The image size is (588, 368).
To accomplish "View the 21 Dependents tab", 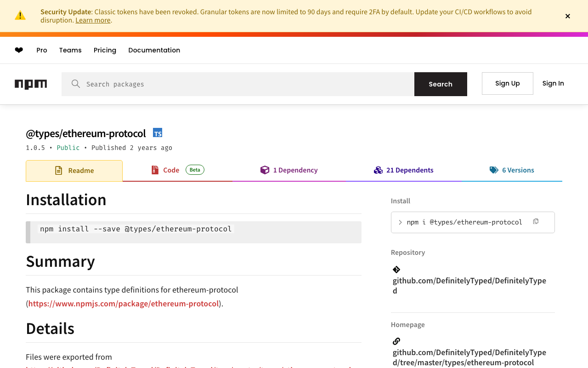I will 404,170.
